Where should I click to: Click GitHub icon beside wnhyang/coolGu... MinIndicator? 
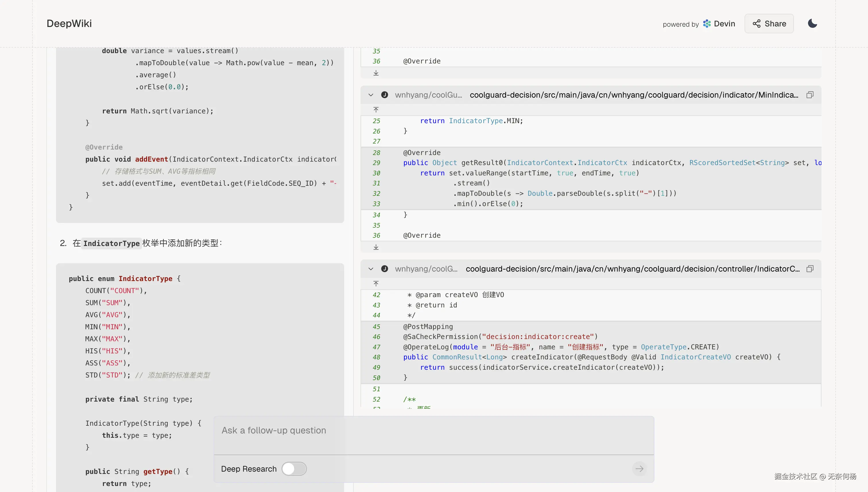click(385, 95)
